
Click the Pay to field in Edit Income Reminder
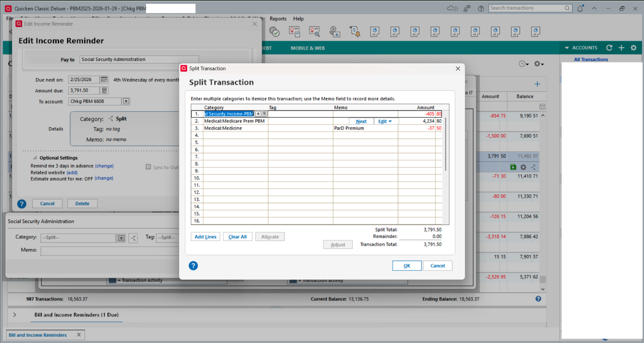click(x=139, y=59)
